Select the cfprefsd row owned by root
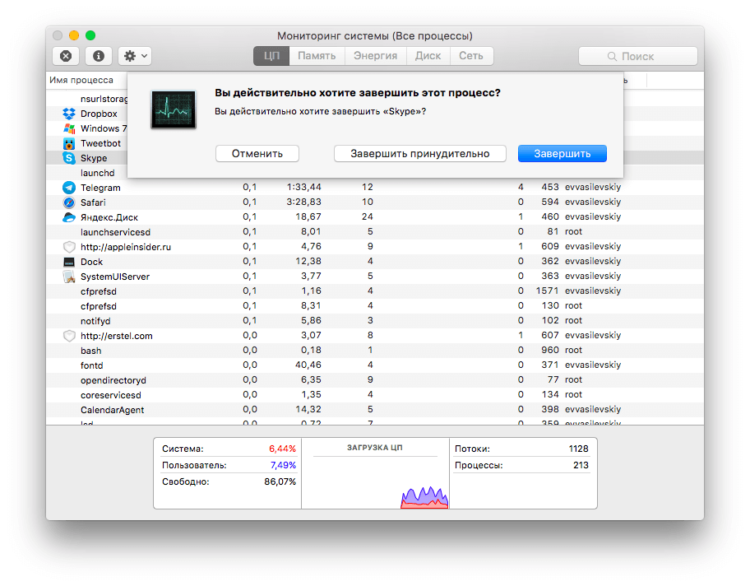The height and width of the screenshot is (586, 750). pyautogui.click(x=375, y=306)
